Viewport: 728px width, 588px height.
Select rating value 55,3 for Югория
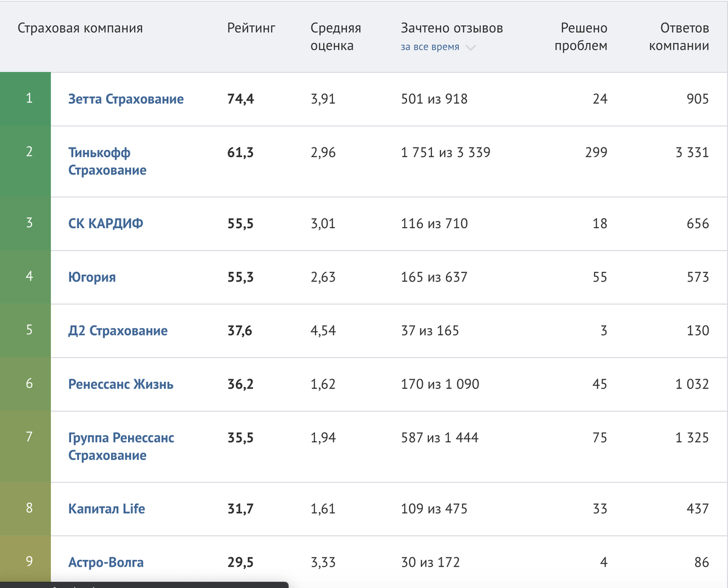[x=240, y=277]
